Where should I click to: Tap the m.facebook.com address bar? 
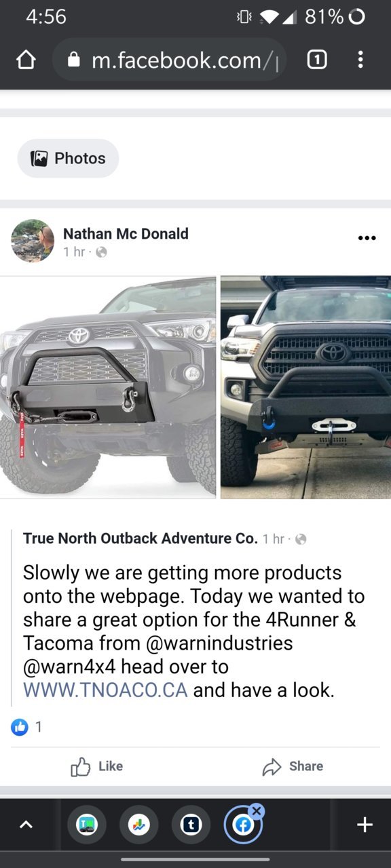click(169, 60)
